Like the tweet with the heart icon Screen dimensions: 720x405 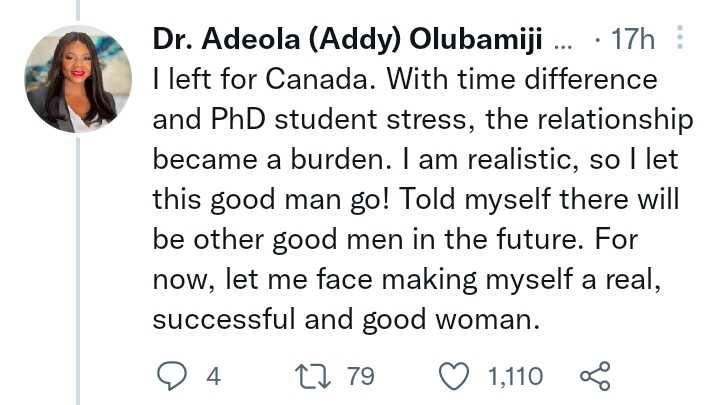pos(456,376)
